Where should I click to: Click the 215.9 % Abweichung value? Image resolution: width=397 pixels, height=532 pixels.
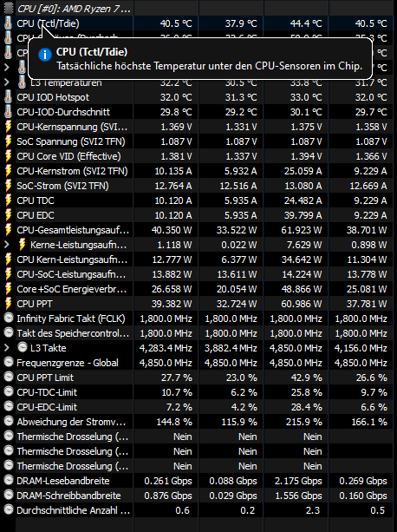304,422
